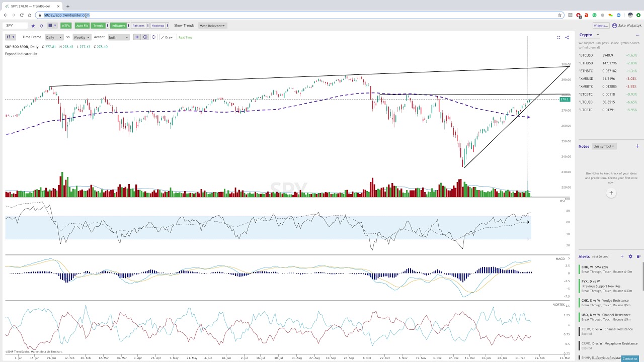Toggle Auto Fib on the chart

(x=82, y=26)
